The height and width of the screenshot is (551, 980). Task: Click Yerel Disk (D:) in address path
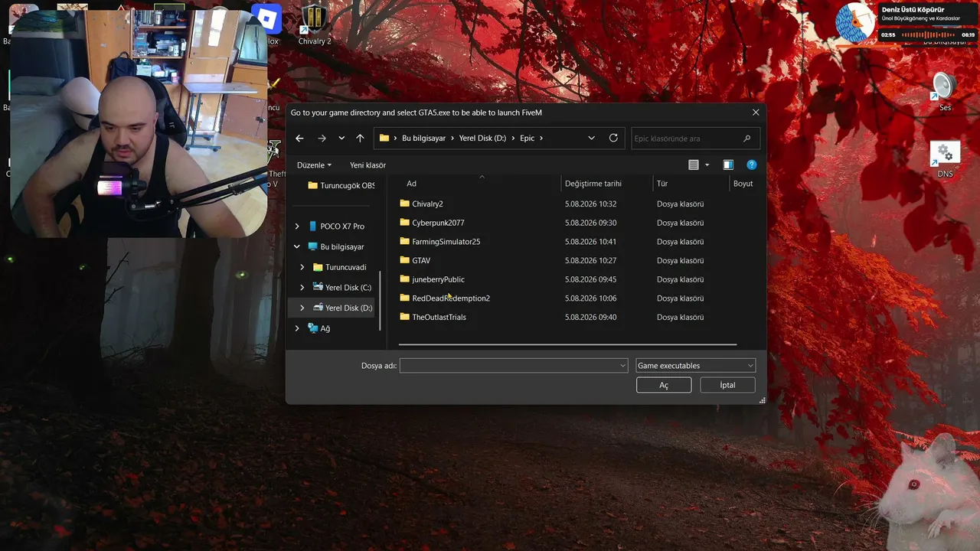(482, 139)
